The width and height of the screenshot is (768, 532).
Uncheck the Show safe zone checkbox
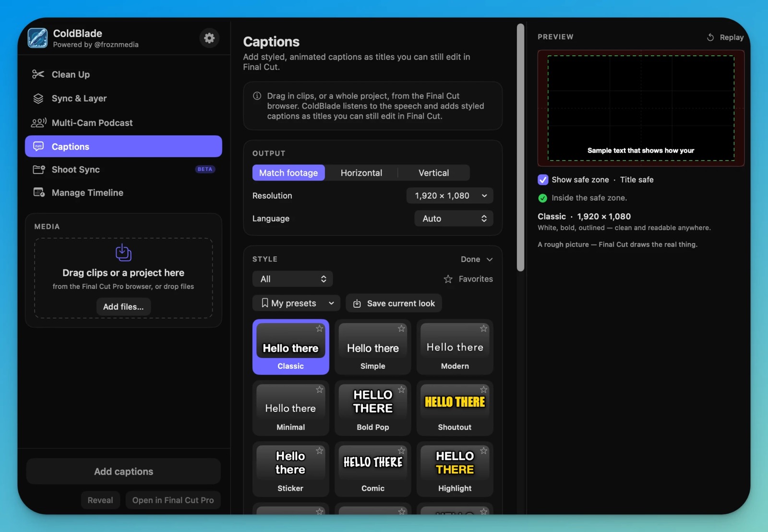[x=543, y=180]
